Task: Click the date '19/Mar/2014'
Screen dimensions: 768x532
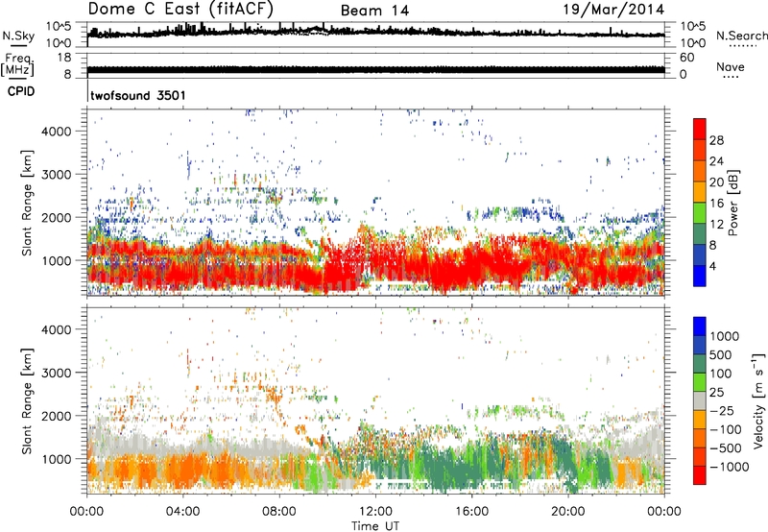Action: click(613, 10)
